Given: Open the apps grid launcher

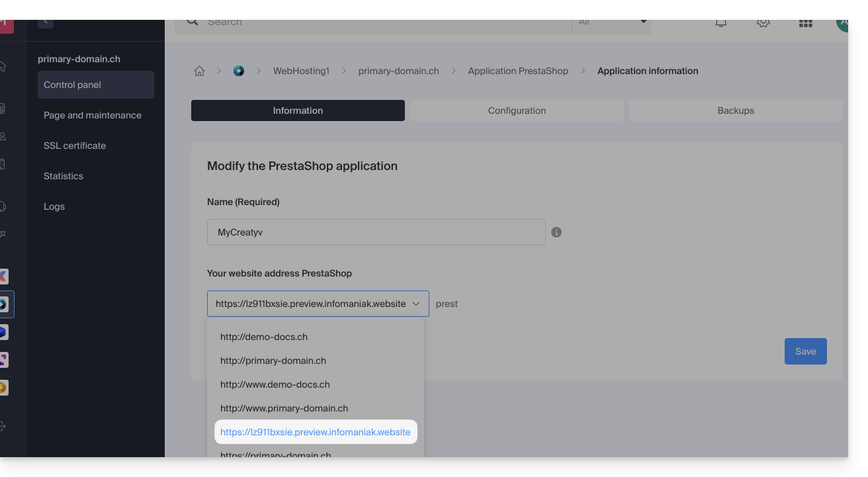Looking at the screenshot, I should pyautogui.click(x=805, y=22).
